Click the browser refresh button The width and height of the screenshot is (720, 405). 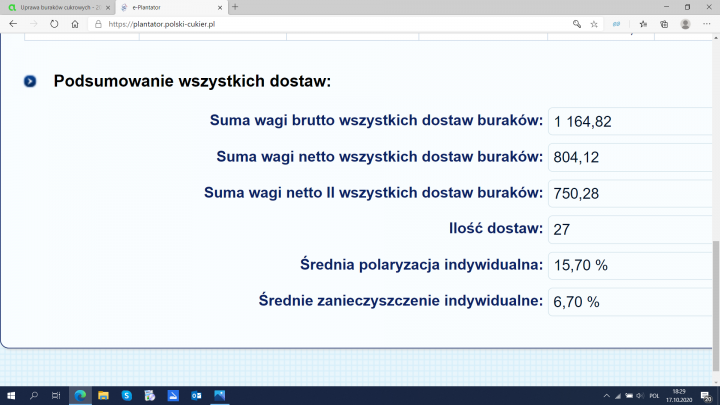click(54, 24)
